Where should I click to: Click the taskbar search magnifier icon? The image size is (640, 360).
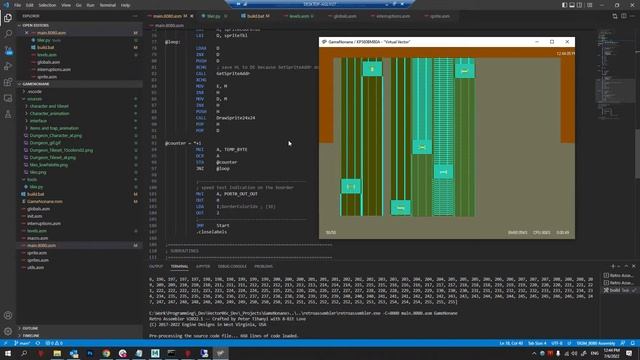[24, 353]
